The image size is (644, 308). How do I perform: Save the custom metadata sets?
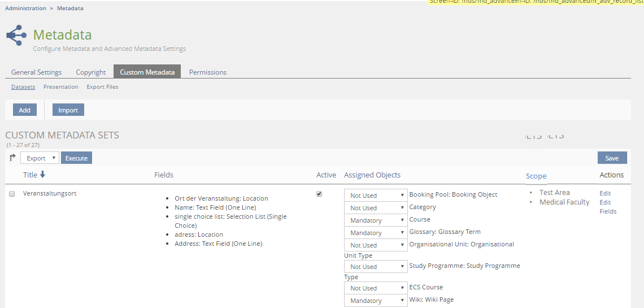pos(612,158)
